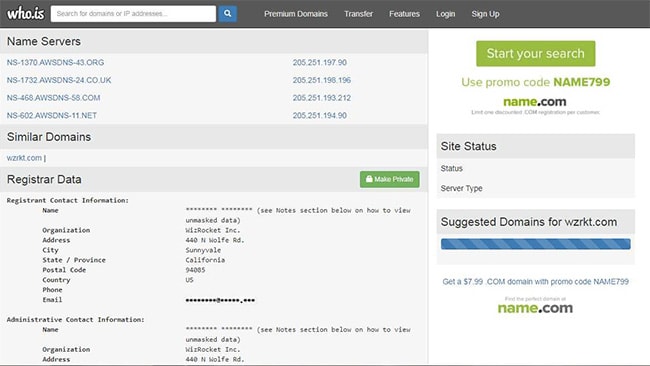The image size is (650, 366).
Task: Click the Similar Domains heading
Action: coord(49,137)
